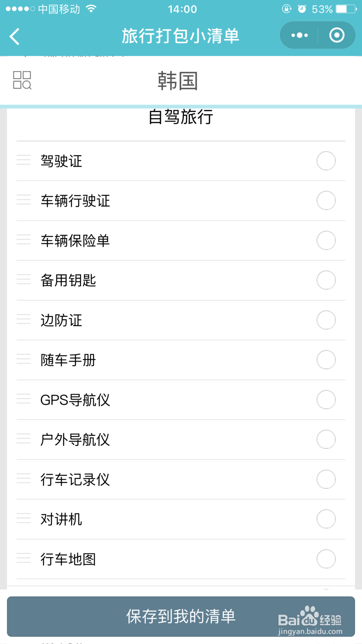362x644 pixels.
Task: Select the 车辆保险单 checkbox circle
Action: [x=326, y=241]
